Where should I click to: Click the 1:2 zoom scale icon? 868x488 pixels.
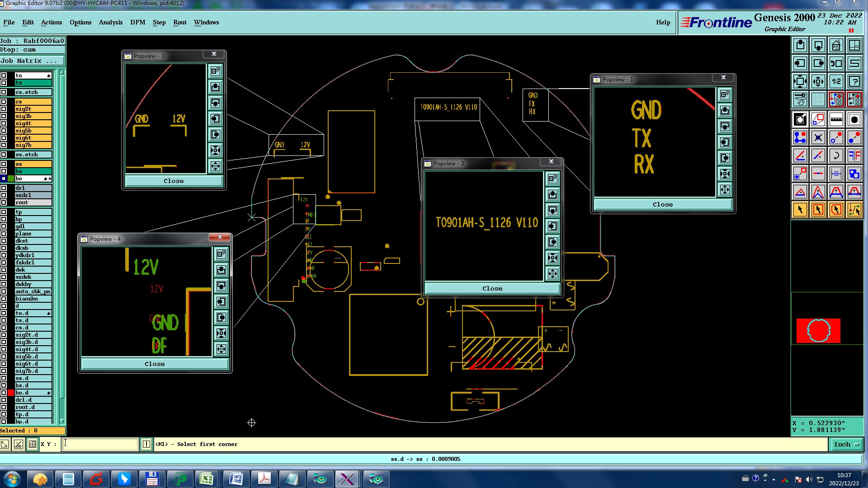[836, 81]
